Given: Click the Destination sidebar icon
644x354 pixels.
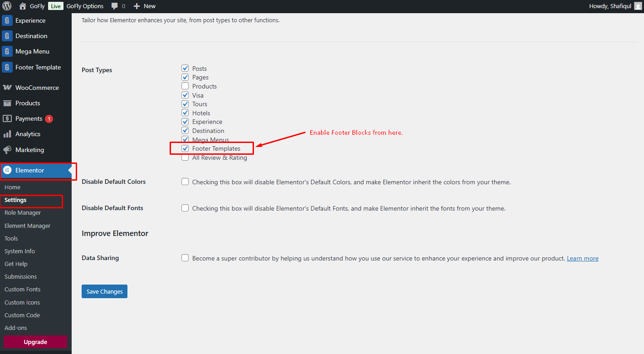Looking at the screenshot, I should pos(7,36).
